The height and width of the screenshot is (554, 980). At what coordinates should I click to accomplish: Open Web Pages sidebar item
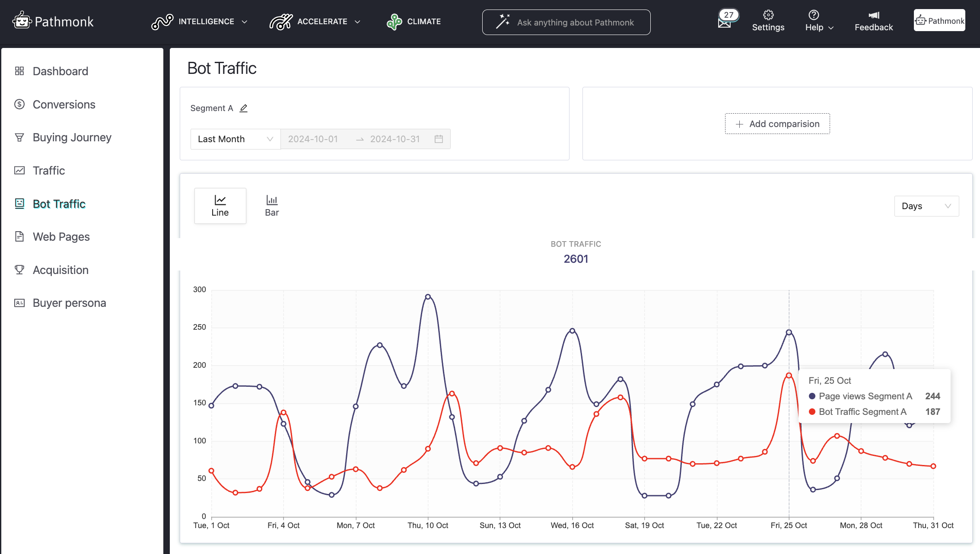61,237
